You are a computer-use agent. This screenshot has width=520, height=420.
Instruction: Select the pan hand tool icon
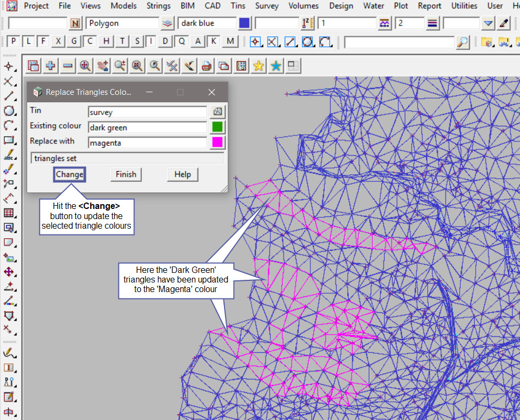(102, 66)
